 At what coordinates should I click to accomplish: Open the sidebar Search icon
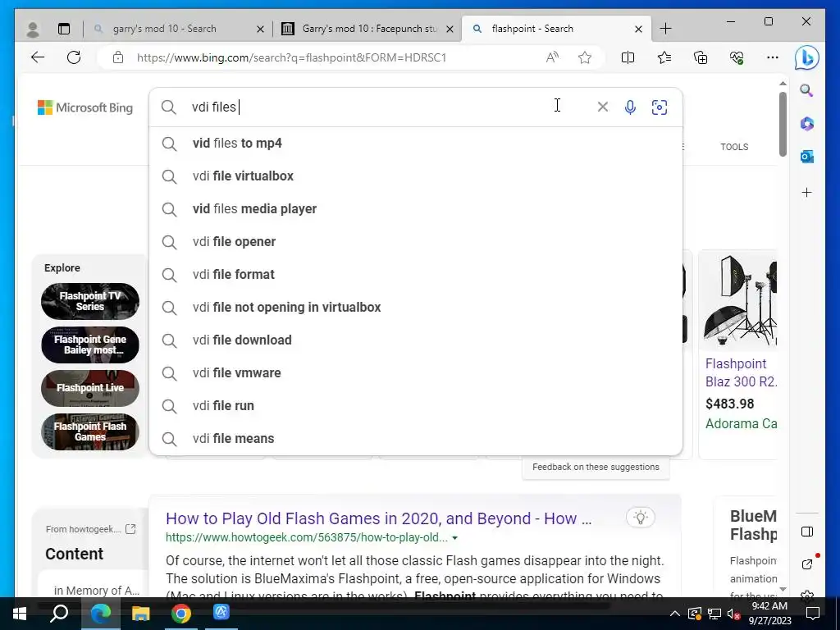(807, 90)
